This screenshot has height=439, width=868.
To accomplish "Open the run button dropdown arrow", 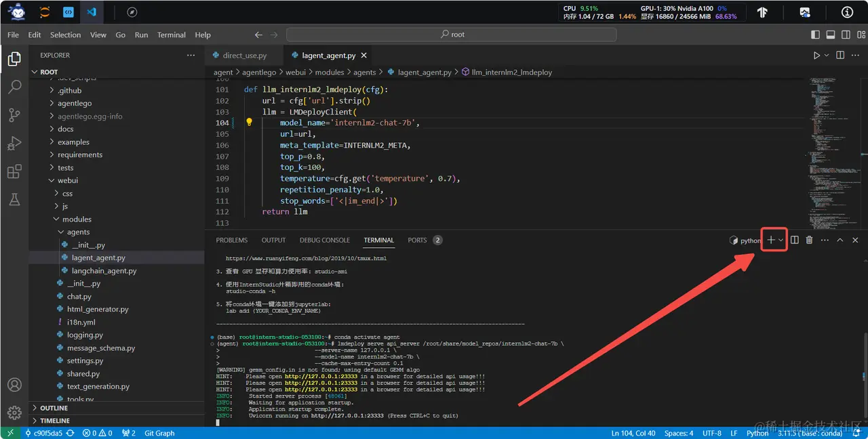I will coord(826,56).
